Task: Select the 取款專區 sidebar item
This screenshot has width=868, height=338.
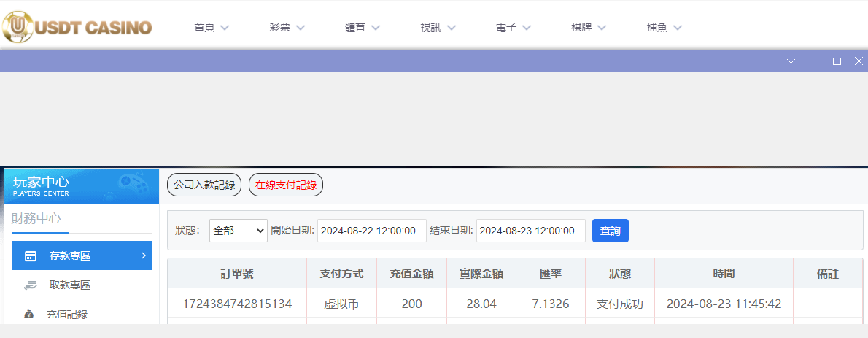Action: click(x=69, y=285)
